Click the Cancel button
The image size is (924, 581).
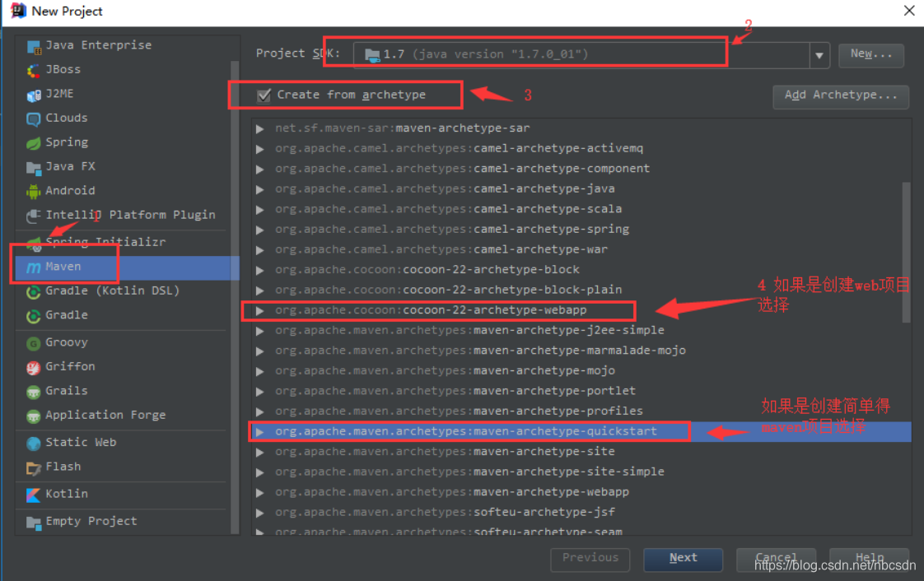tap(776, 560)
